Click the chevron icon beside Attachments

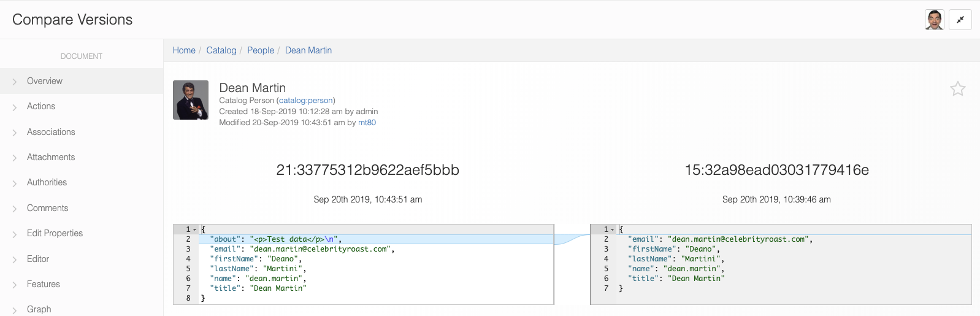[15, 158]
